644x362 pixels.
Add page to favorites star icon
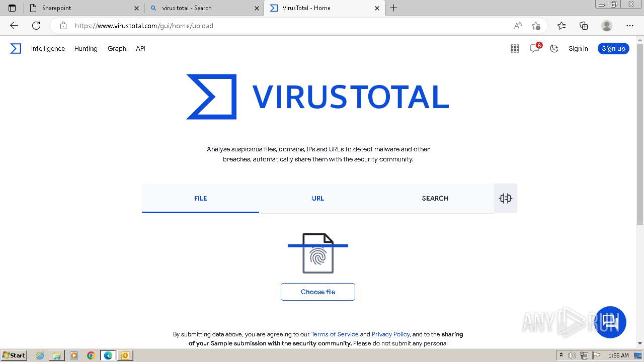point(536,26)
